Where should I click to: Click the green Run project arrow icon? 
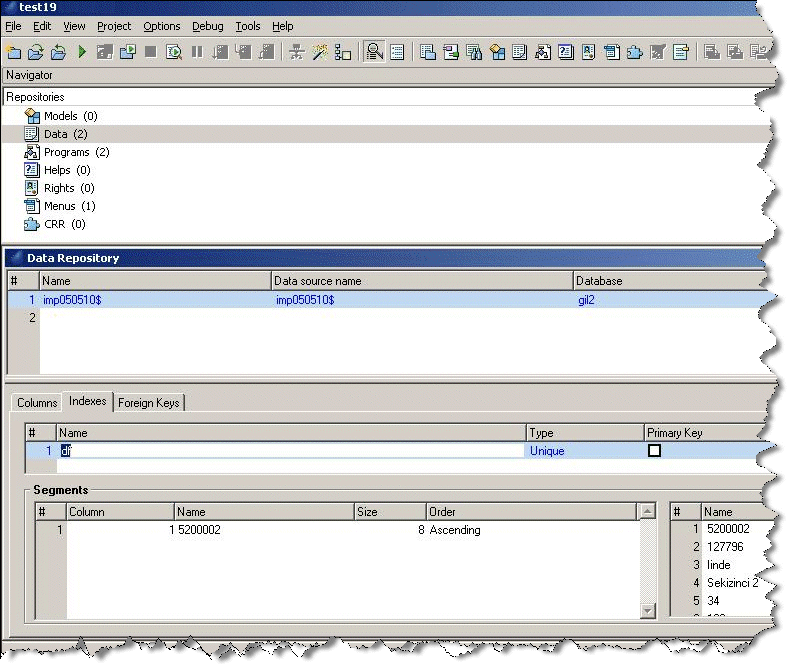[x=82, y=52]
